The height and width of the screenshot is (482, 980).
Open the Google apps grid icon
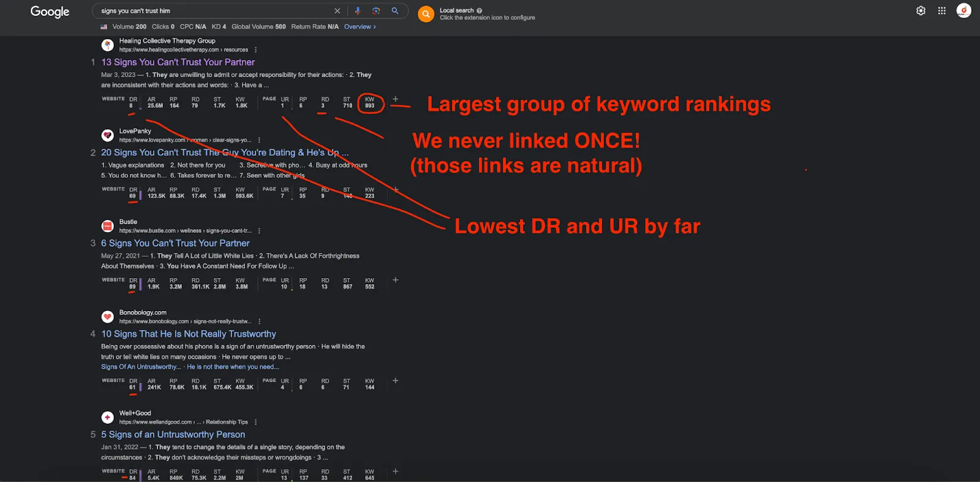pos(942,11)
